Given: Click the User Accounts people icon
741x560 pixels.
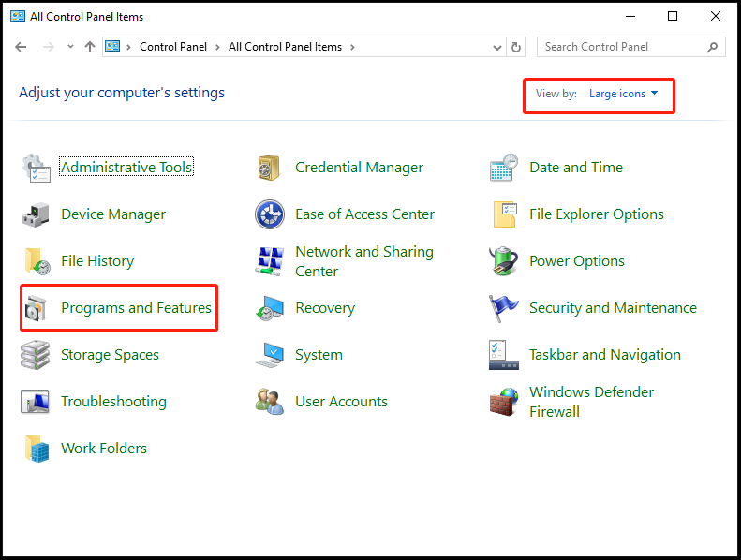Looking at the screenshot, I should (270, 402).
